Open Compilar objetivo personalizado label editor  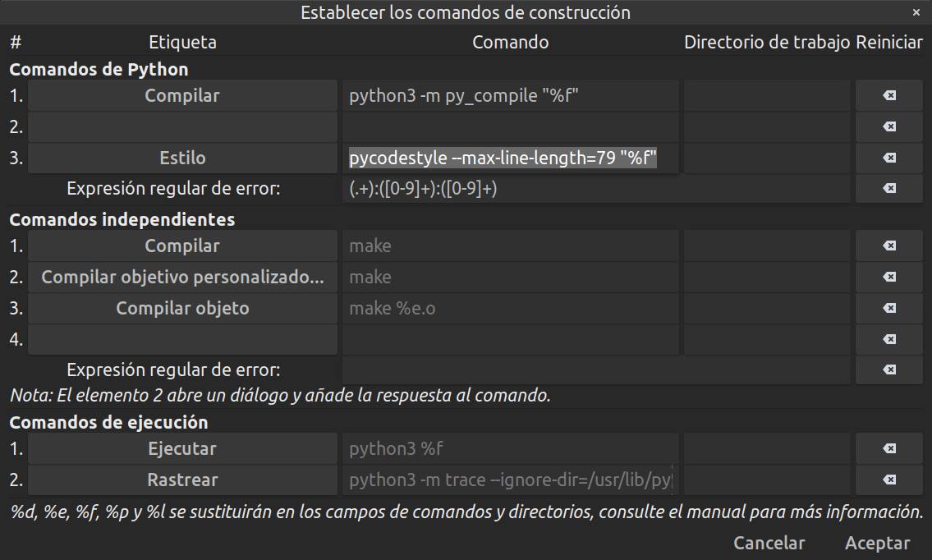(182, 277)
